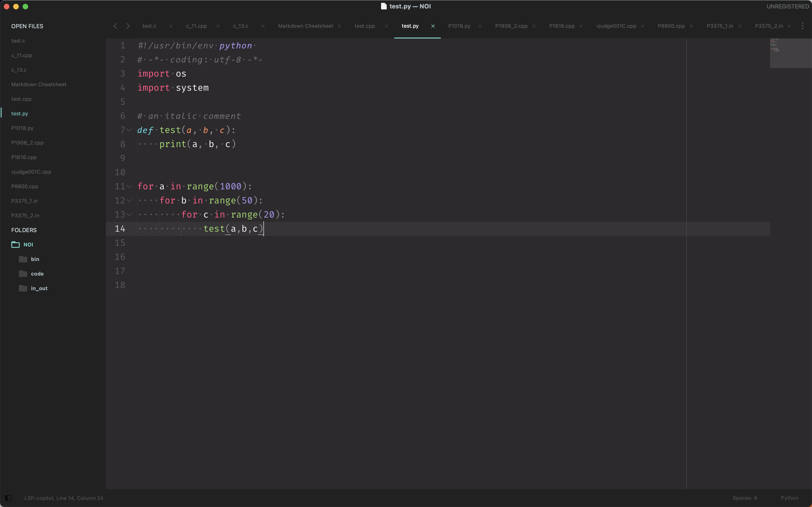
Task: Close the P3375_1.in tab
Action: (740, 26)
